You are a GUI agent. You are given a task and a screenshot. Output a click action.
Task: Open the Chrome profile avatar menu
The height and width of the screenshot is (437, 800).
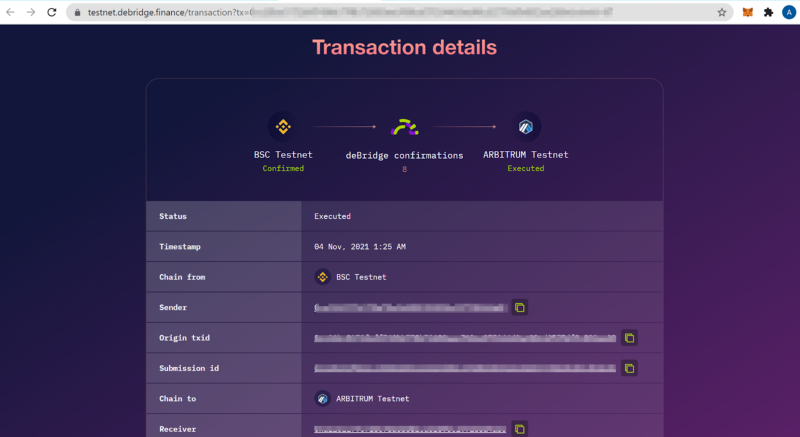[789, 12]
